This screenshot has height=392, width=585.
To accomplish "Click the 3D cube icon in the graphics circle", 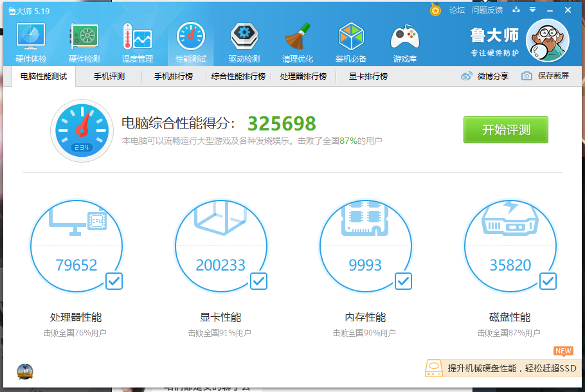I will click(x=221, y=218).
